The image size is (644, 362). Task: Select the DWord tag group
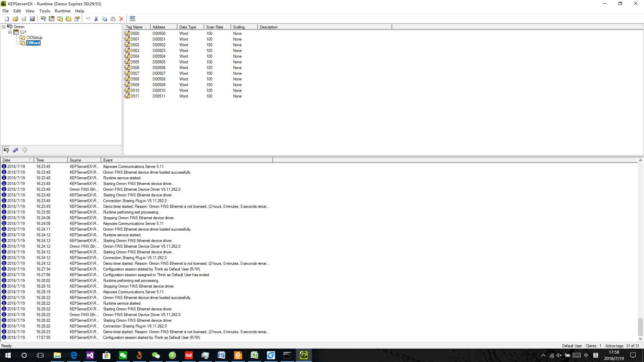[x=33, y=43]
